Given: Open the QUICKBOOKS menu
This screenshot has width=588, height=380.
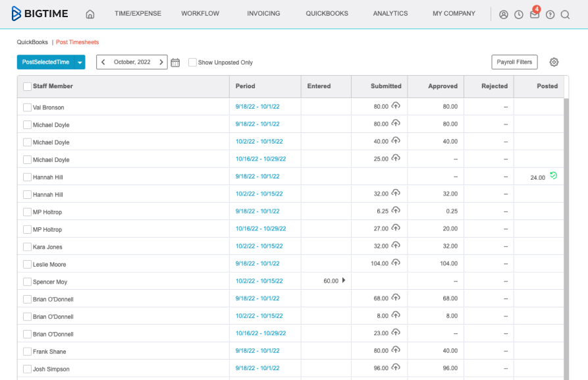Looking at the screenshot, I should pyautogui.click(x=327, y=14).
